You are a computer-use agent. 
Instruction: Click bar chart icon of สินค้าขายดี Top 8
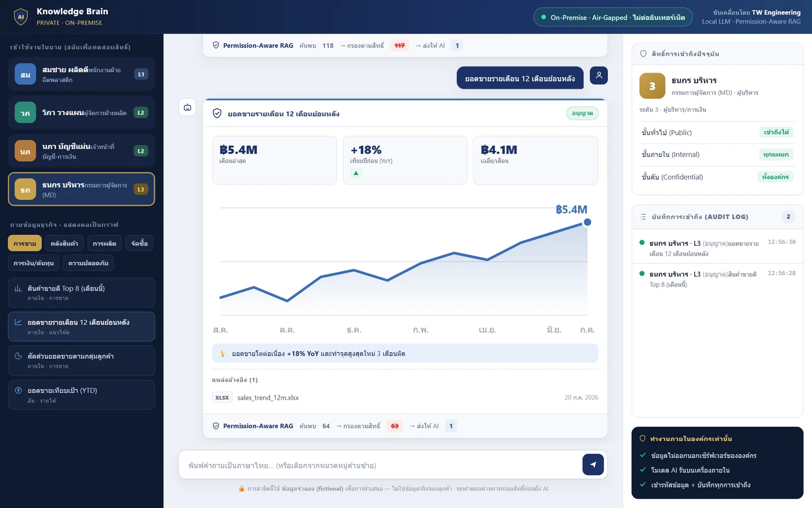click(x=18, y=289)
